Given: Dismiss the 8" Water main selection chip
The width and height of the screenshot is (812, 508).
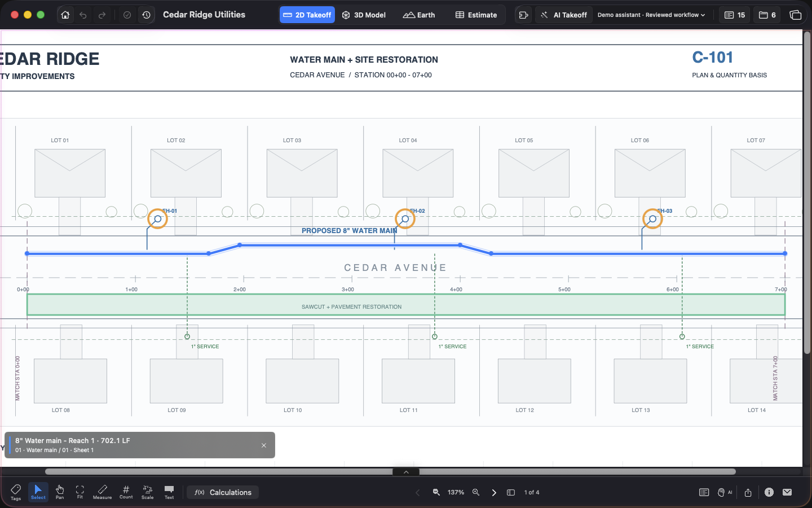Looking at the screenshot, I should pos(264,445).
